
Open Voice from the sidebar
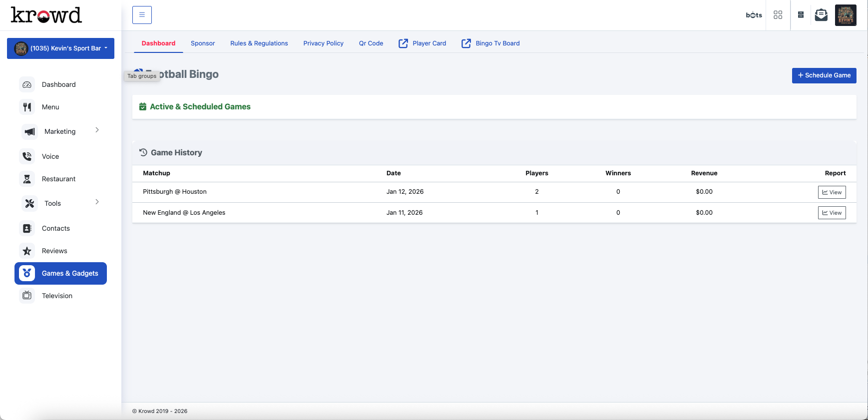[50, 156]
